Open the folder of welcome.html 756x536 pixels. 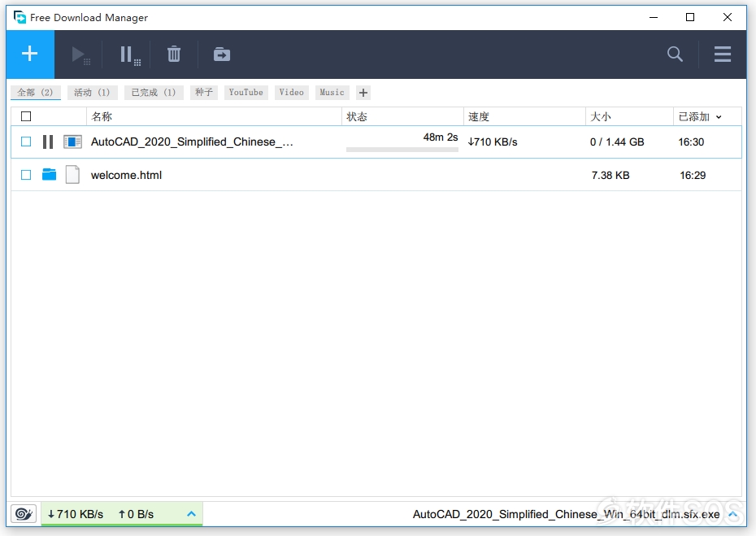[49, 175]
